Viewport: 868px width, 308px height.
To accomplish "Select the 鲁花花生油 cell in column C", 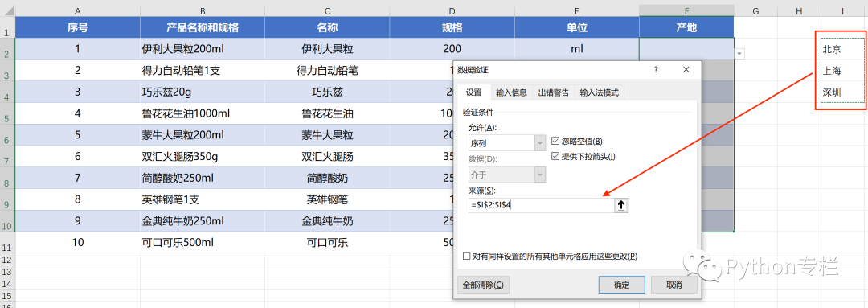I will pos(327,113).
